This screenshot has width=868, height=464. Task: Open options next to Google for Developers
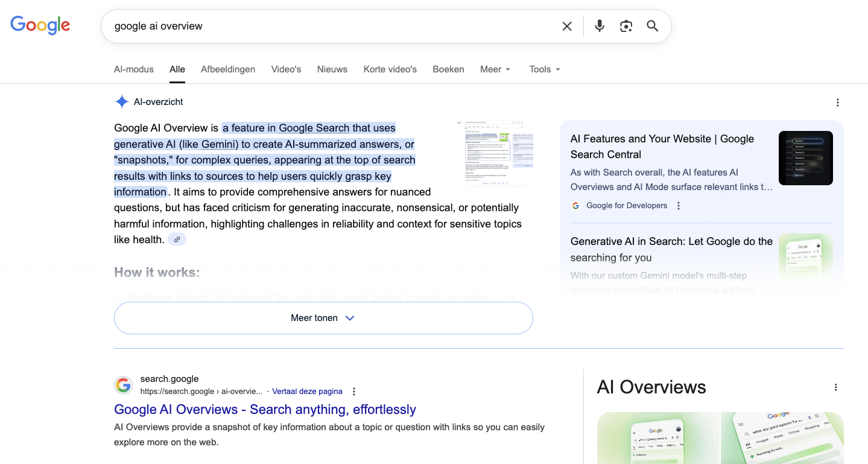click(x=679, y=206)
